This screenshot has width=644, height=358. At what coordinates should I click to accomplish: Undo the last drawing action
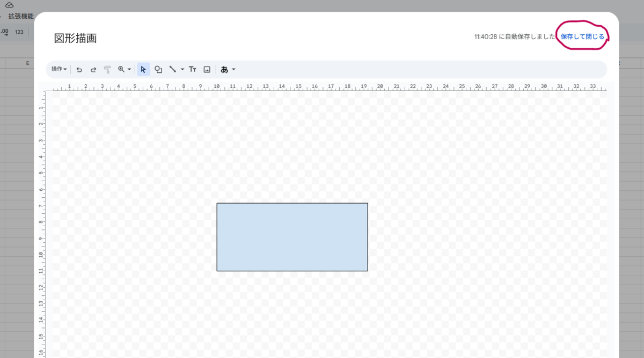point(79,69)
